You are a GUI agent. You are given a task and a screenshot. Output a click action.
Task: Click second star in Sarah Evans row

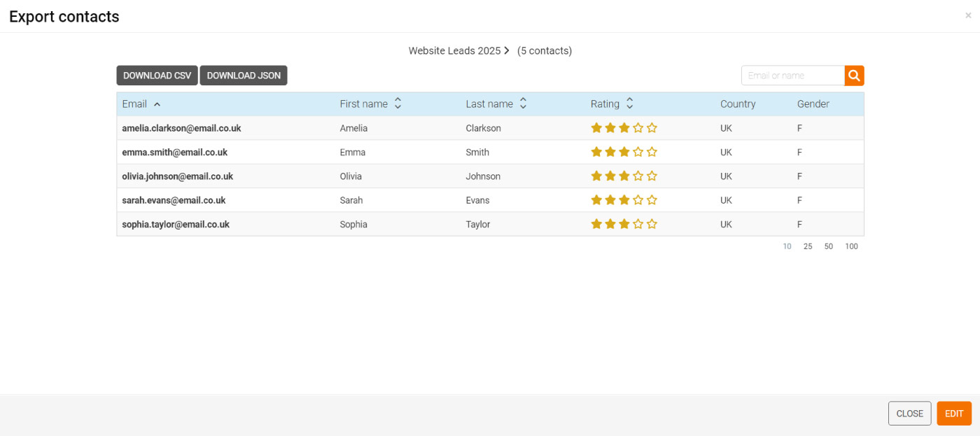tap(610, 200)
